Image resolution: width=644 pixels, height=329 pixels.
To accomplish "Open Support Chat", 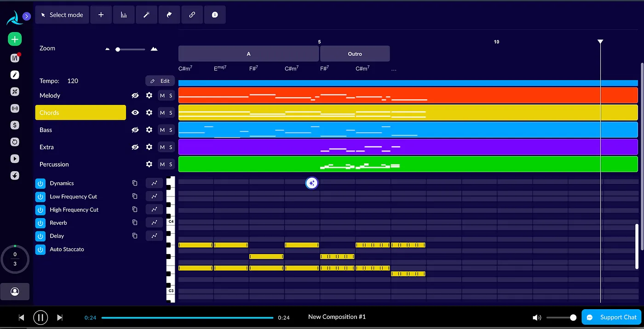I will pos(613,317).
